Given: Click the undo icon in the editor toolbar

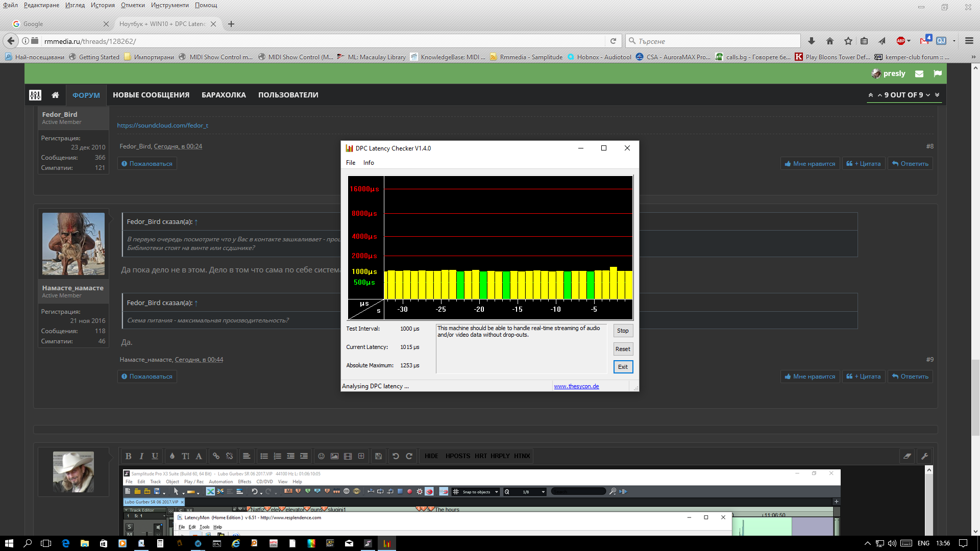Looking at the screenshot, I should pyautogui.click(x=396, y=456).
